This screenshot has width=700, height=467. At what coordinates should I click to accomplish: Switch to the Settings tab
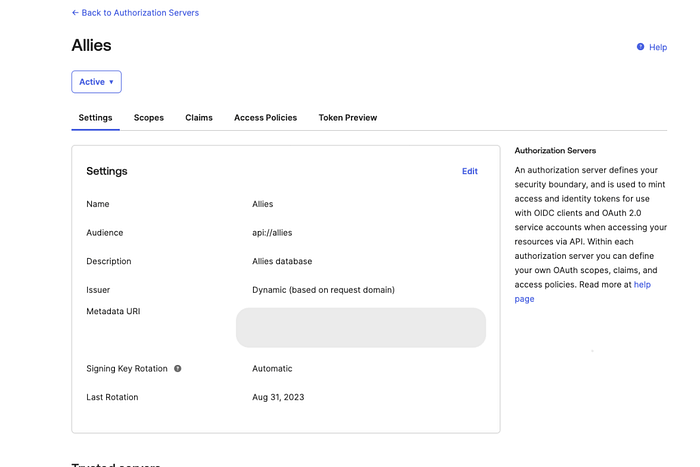95,118
